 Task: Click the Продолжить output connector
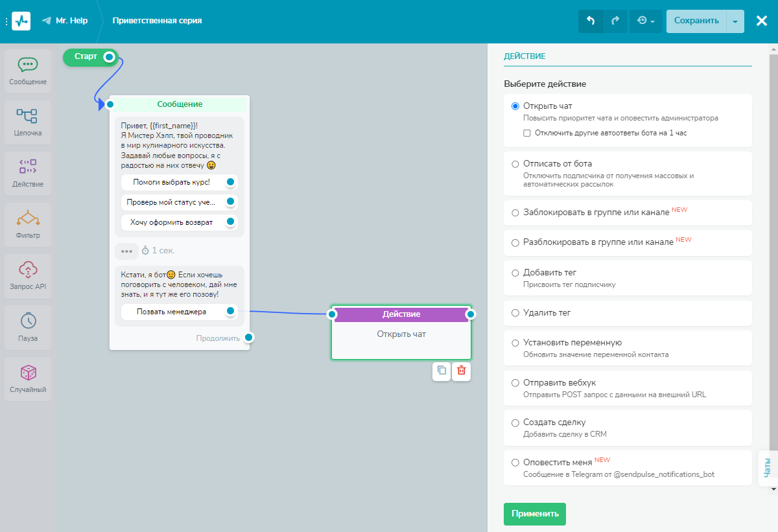pyautogui.click(x=249, y=338)
